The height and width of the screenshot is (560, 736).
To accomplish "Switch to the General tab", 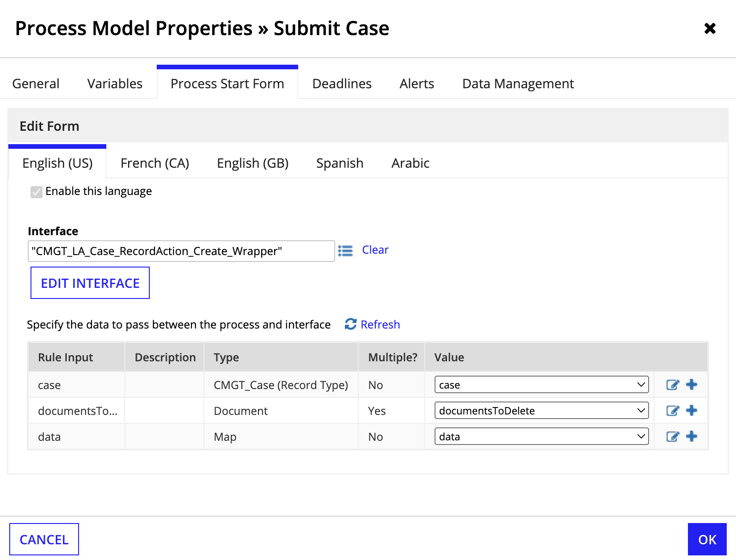I will click(36, 84).
